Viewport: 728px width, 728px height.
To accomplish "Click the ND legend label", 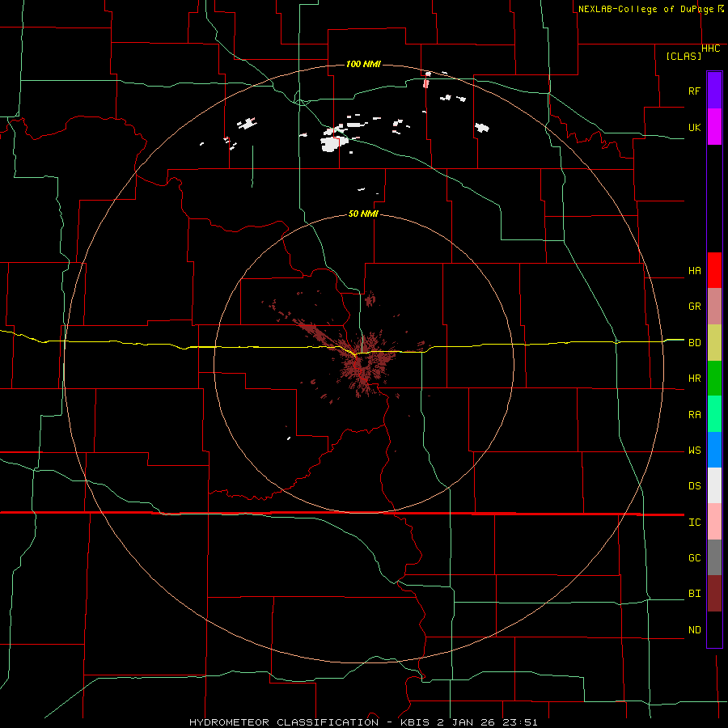I will pyautogui.click(x=695, y=629).
